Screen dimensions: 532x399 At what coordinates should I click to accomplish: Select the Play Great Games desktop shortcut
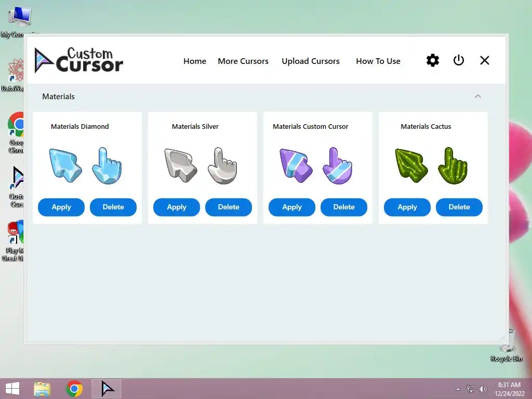coord(14,241)
